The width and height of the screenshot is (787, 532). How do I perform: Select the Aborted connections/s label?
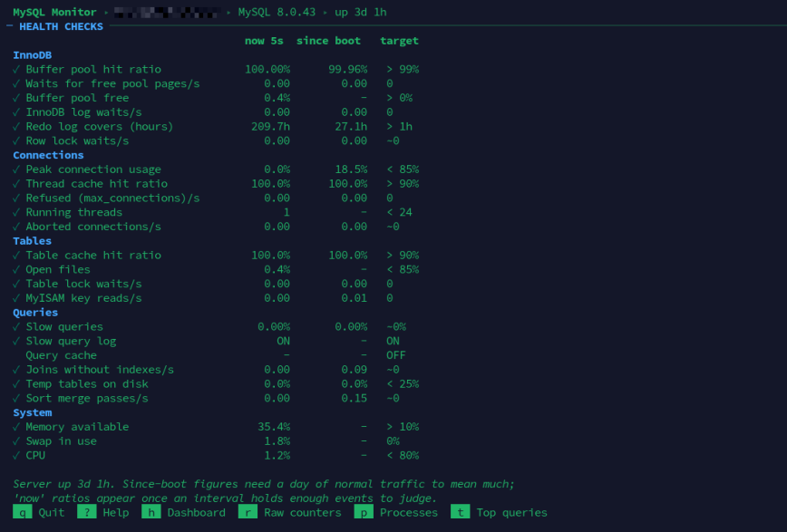pyautogui.click(x=93, y=227)
